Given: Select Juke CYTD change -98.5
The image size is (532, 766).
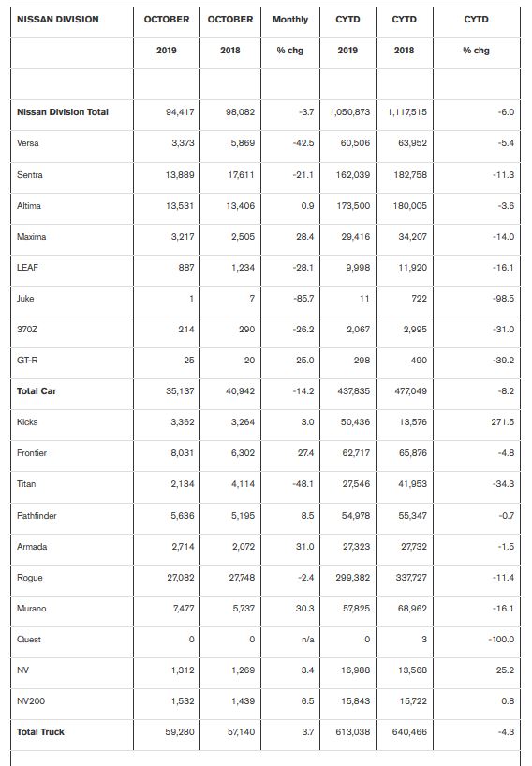Looking at the screenshot, I should pyautogui.click(x=503, y=298).
